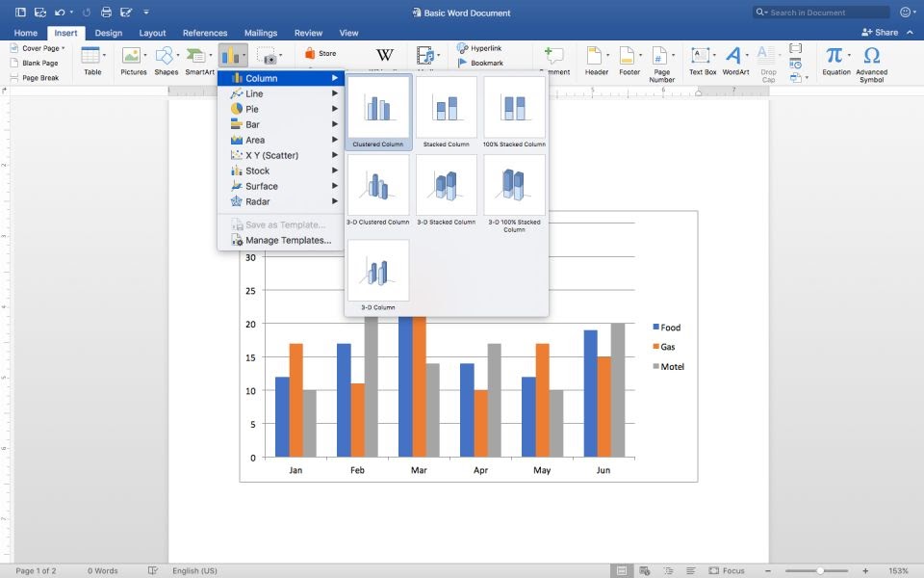Pick the Clustered Column chart thumbnail
Screen dimensions: 924x578
(378, 112)
